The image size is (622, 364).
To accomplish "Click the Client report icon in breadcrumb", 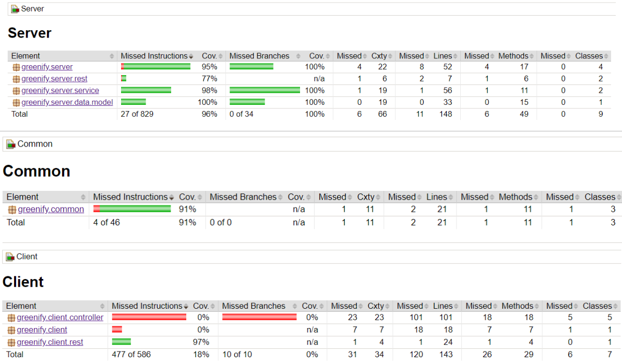I will (10, 257).
